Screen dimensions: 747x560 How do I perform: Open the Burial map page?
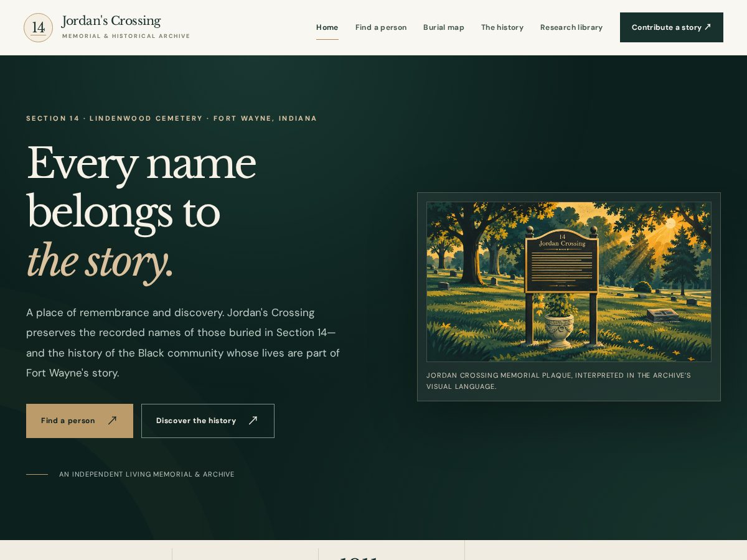click(x=444, y=27)
